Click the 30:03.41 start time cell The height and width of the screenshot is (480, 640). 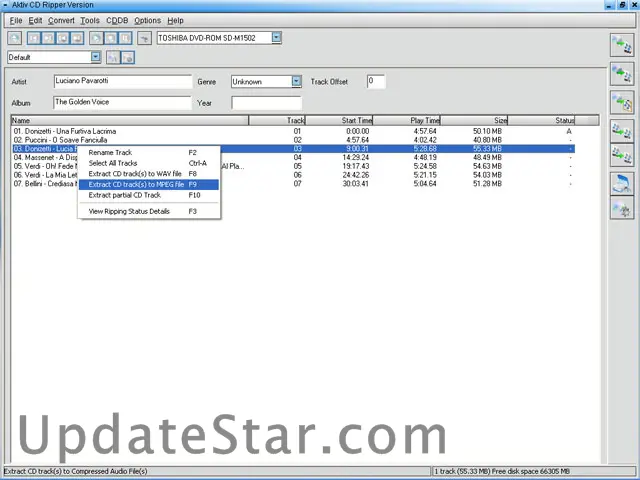(x=356, y=184)
